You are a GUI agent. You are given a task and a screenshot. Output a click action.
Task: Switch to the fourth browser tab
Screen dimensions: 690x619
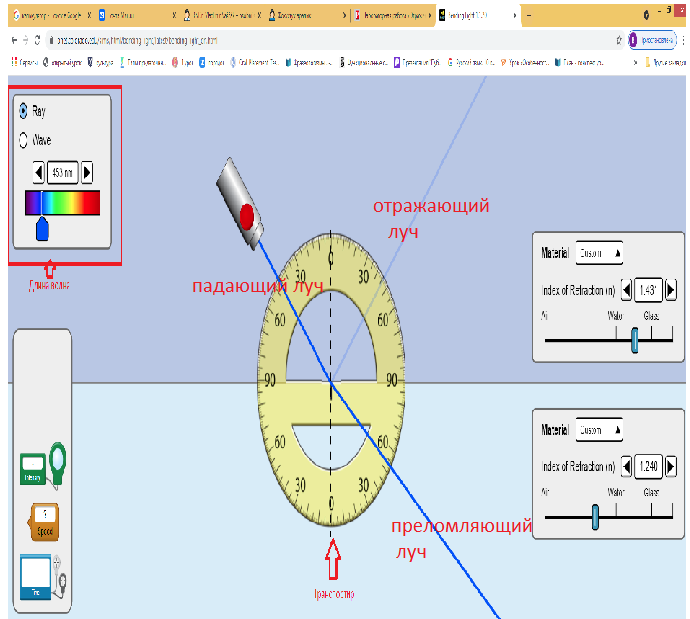tap(308, 15)
